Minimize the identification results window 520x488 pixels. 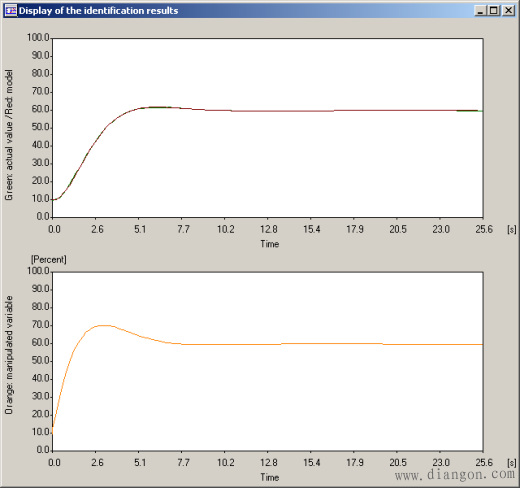click(480, 11)
